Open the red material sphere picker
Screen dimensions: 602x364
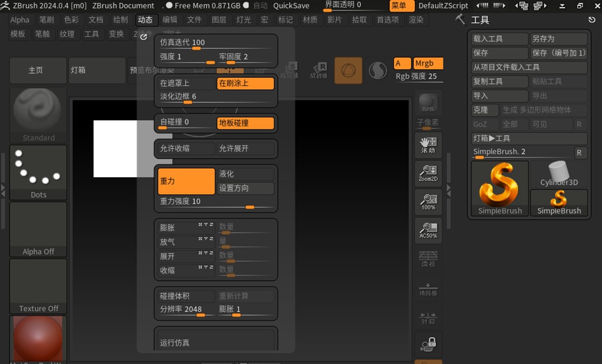point(38,339)
